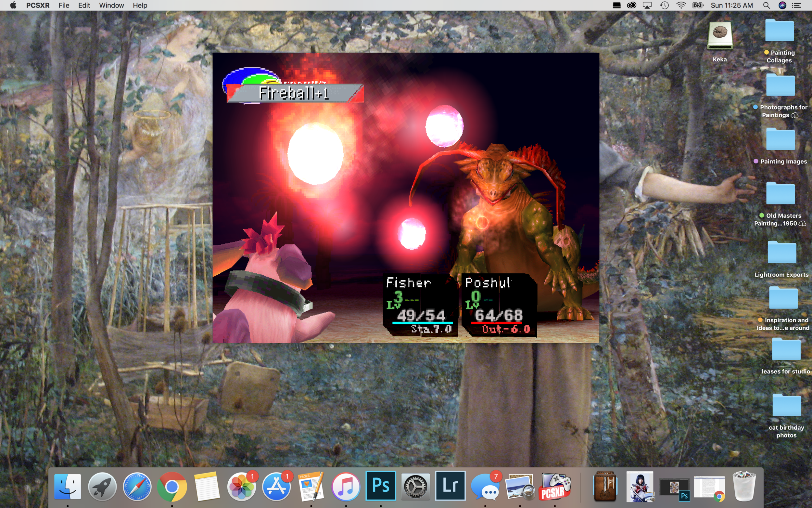Open the Window menu

pos(111,6)
